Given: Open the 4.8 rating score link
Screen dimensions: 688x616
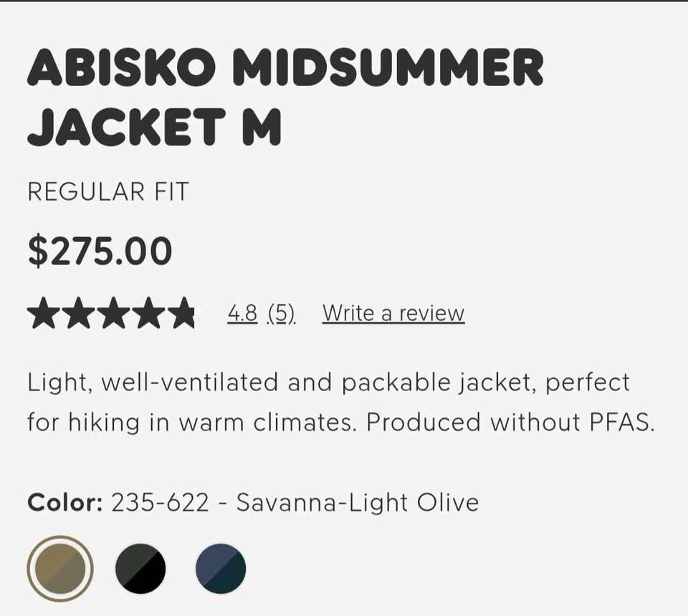Looking at the screenshot, I should (242, 313).
